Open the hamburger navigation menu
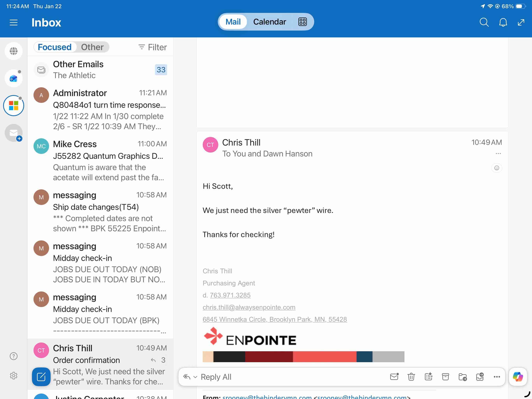The width and height of the screenshot is (532, 399). (x=14, y=22)
